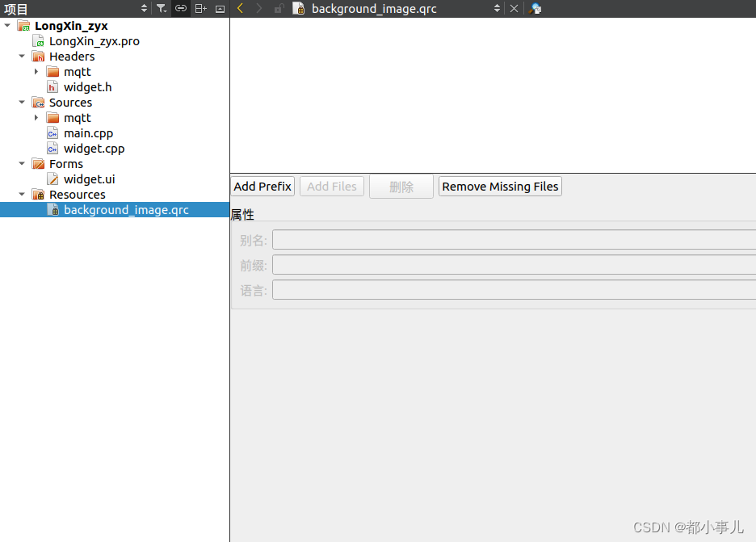Click the Add Files button
Image resolution: width=756 pixels, height=542 pixels.
pyautogui.click(x=332, y=187)
